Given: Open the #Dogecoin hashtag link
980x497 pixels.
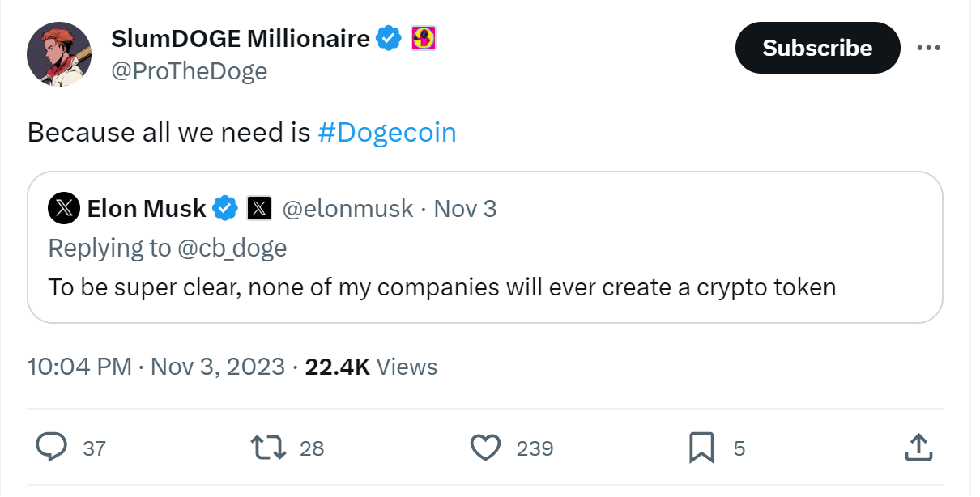Looking at the screenshot, I should point(387,132).
